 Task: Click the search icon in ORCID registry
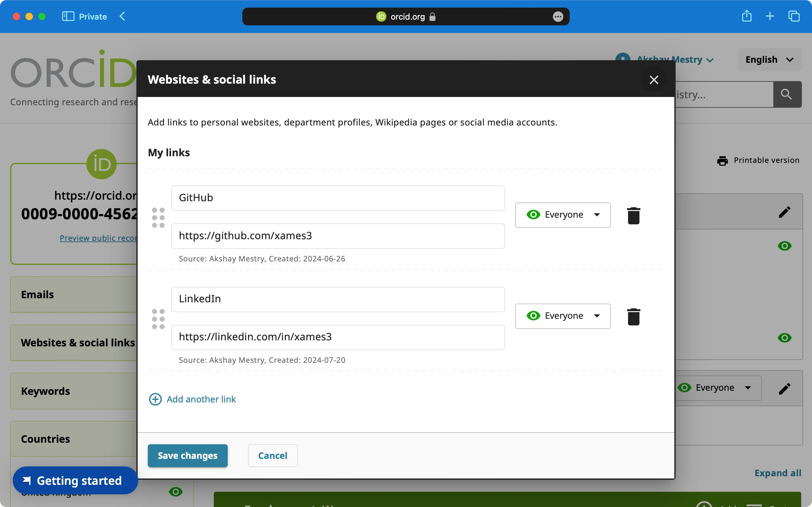pyautogui.click(x=788, y=95)
